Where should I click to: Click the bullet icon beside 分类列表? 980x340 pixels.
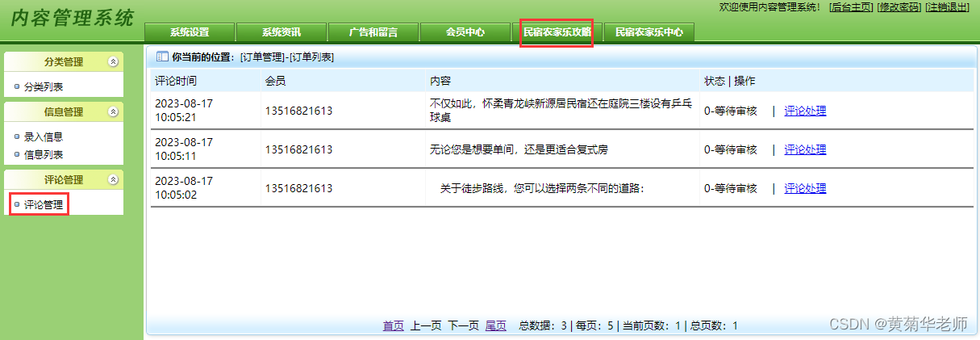point(18,86)
